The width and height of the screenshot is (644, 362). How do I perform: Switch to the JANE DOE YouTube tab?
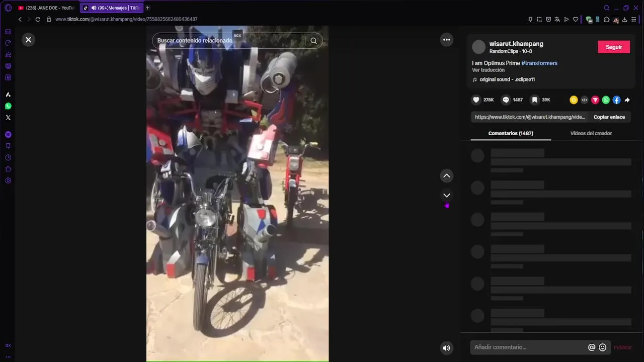coord(46,8)
